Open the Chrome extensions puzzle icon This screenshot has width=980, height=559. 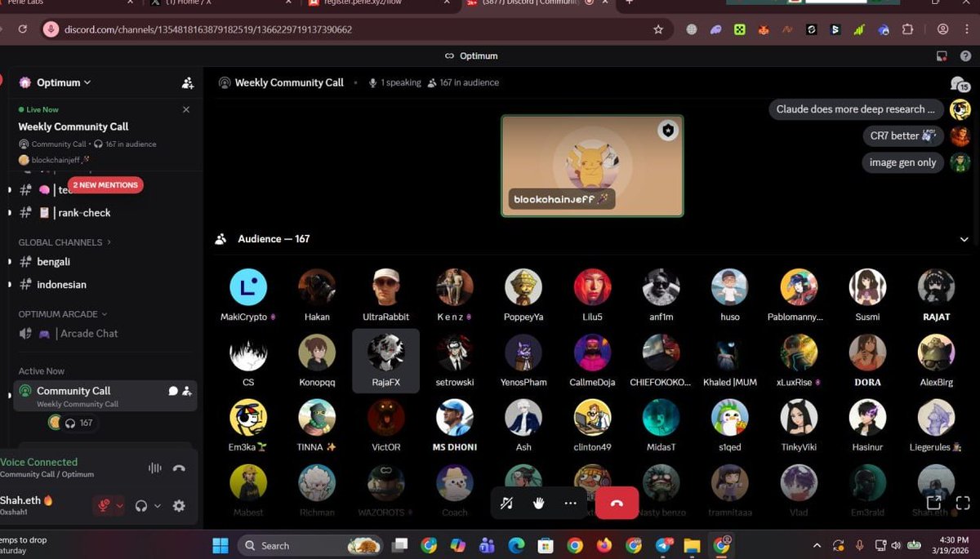click(x=907, y=29)
